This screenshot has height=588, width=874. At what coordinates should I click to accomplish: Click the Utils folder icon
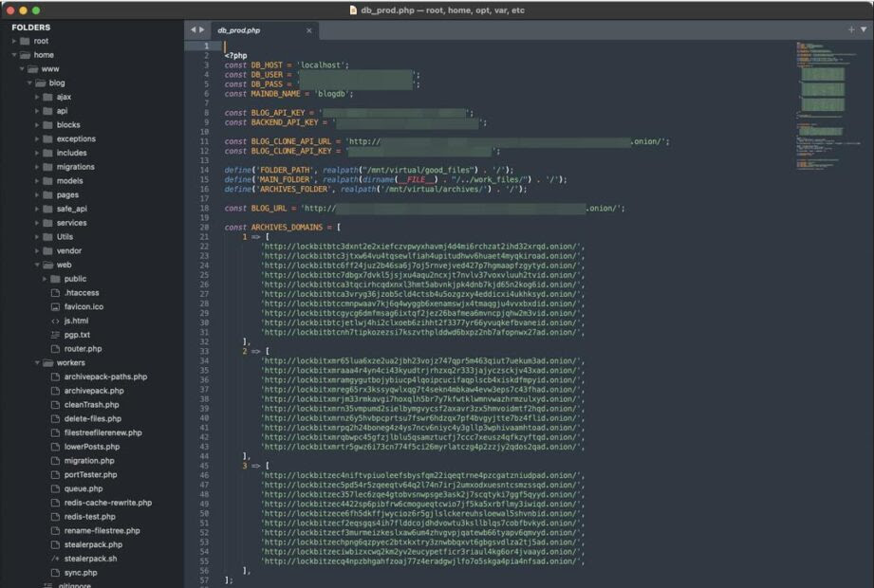tap(48, 237)
